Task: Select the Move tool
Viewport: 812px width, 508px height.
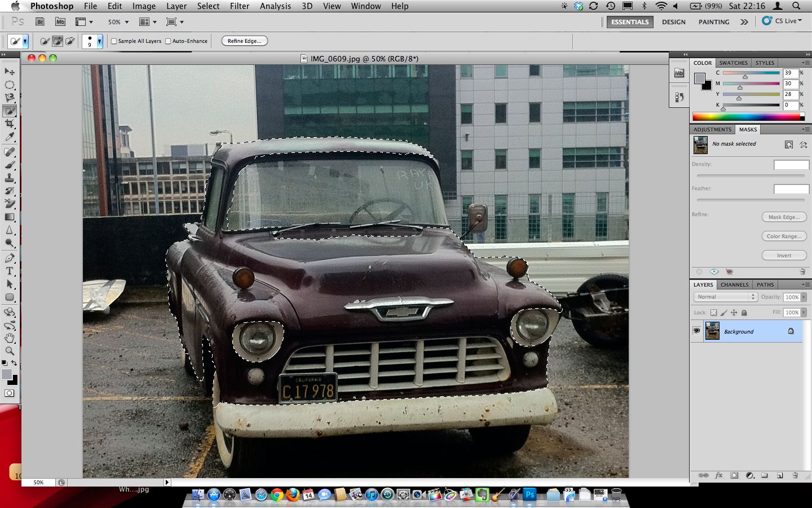Action: (x=10, y=72)
